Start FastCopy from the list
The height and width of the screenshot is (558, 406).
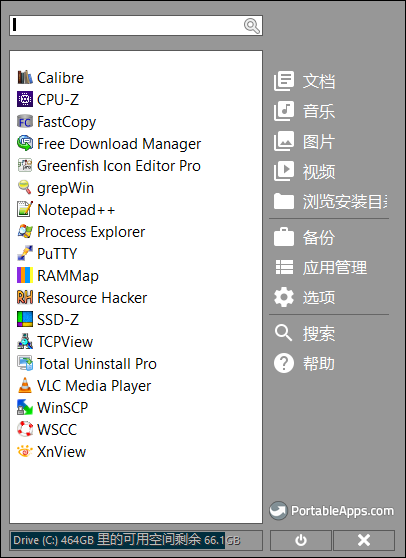click(57, 122)
